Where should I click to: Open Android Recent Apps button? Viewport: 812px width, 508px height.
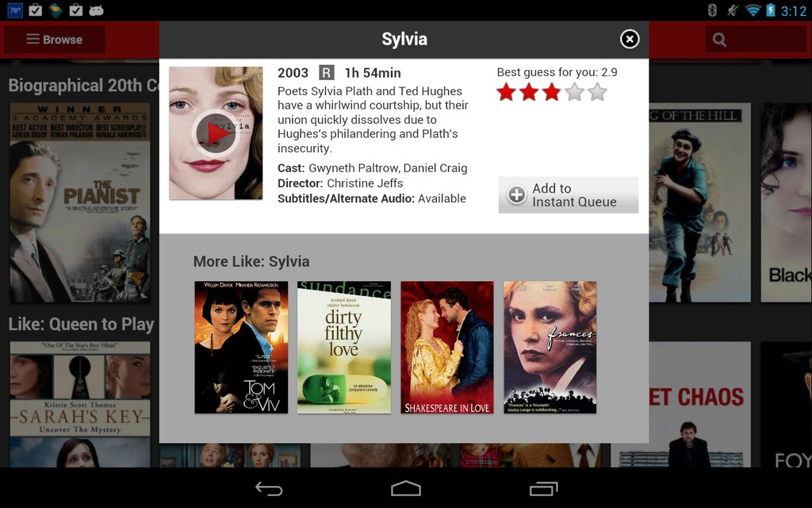pos(543,488)
